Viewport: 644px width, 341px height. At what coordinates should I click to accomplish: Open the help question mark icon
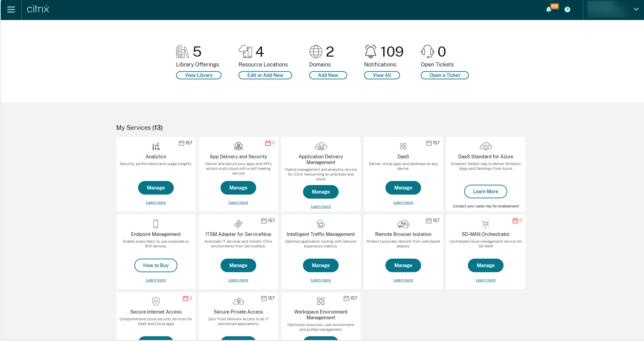tap(567, 9)
